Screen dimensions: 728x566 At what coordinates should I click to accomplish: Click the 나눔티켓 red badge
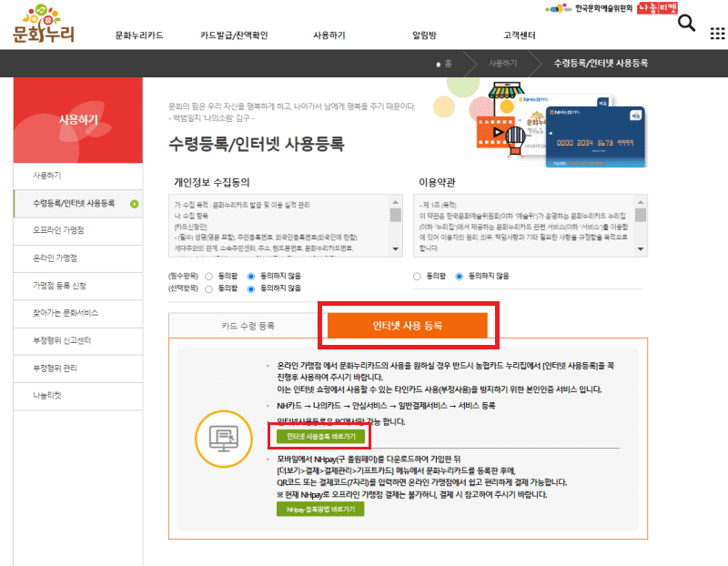(657, 8)
